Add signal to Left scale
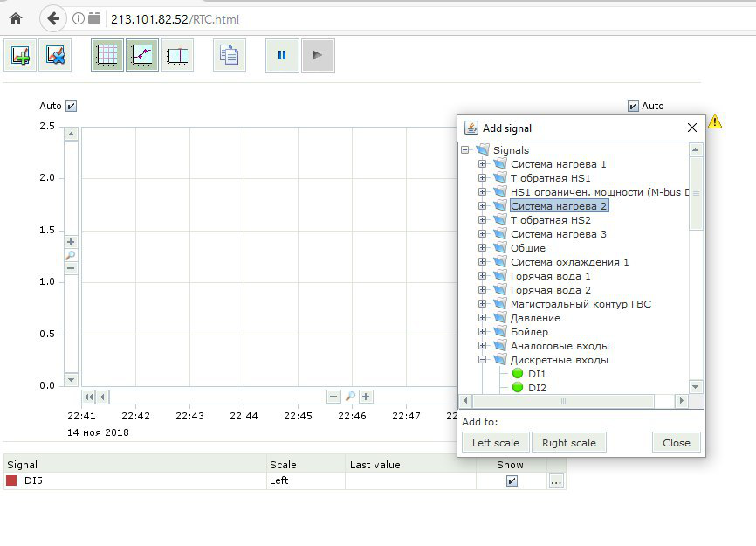The height and width of the screenshot is (546, 756). [496, 443]
